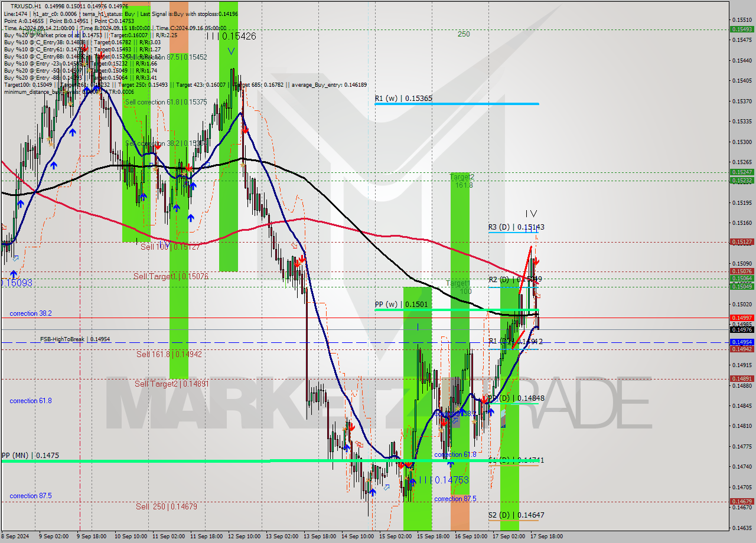Click the 'Sell Target1 | 0.15076' label
Image resolution: width=756 pixels, height=543 pixels.
pos(171,276)
